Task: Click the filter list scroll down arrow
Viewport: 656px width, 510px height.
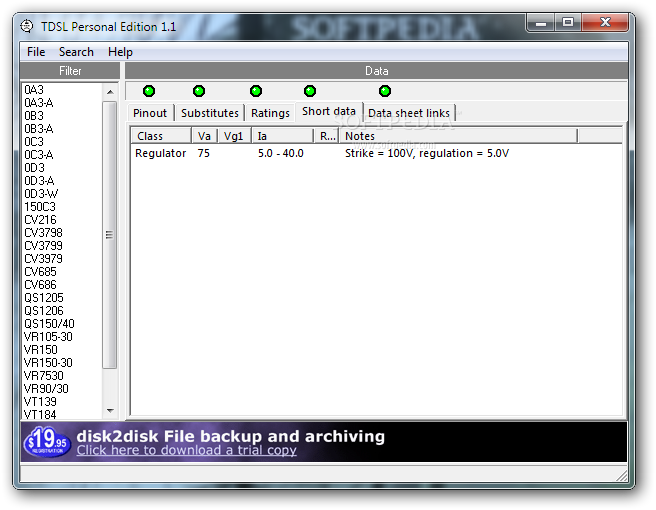Action: pyautogui.click(x=110, y=411)
